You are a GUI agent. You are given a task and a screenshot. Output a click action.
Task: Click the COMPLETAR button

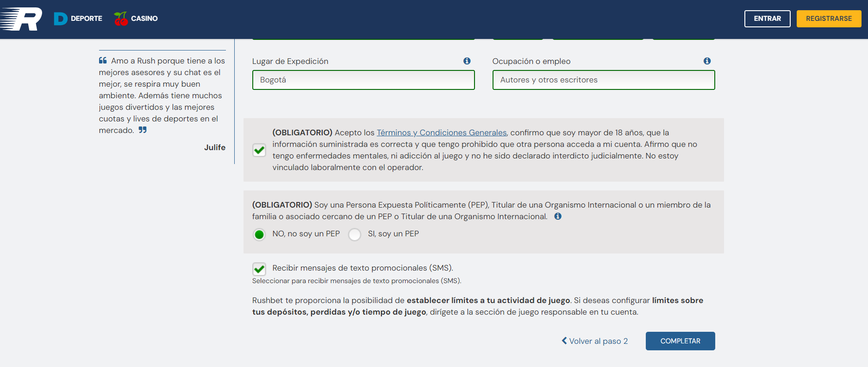tap(680, 341)
